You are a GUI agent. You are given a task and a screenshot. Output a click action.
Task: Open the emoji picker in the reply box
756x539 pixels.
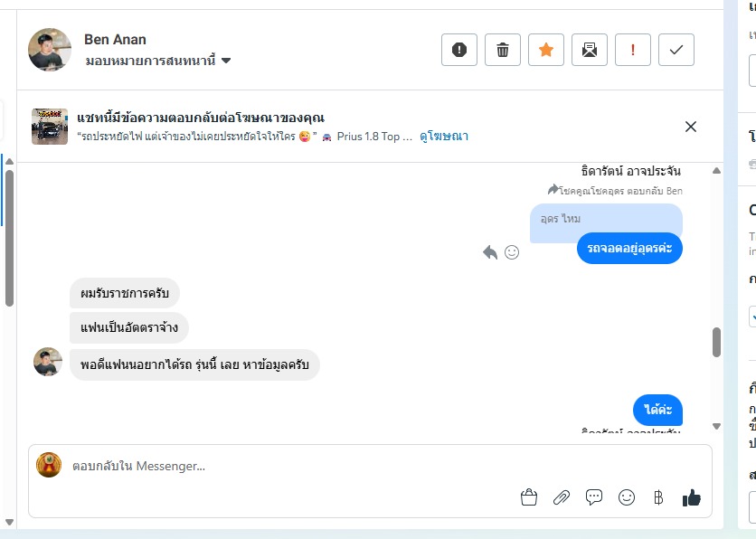click(626, 496)
